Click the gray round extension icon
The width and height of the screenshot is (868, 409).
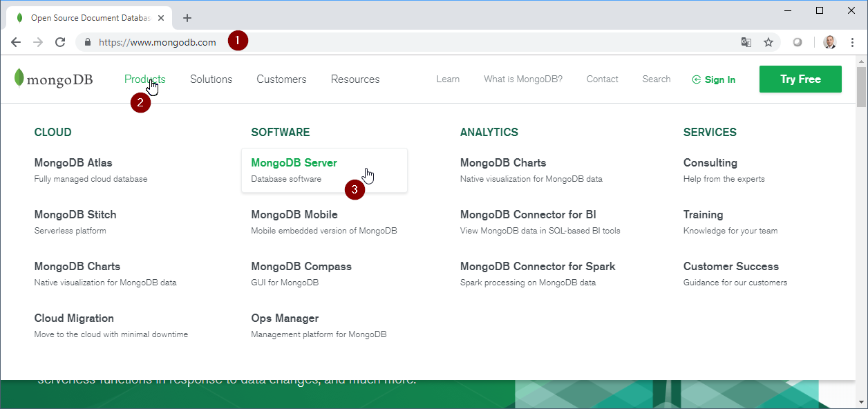(798, 42)
